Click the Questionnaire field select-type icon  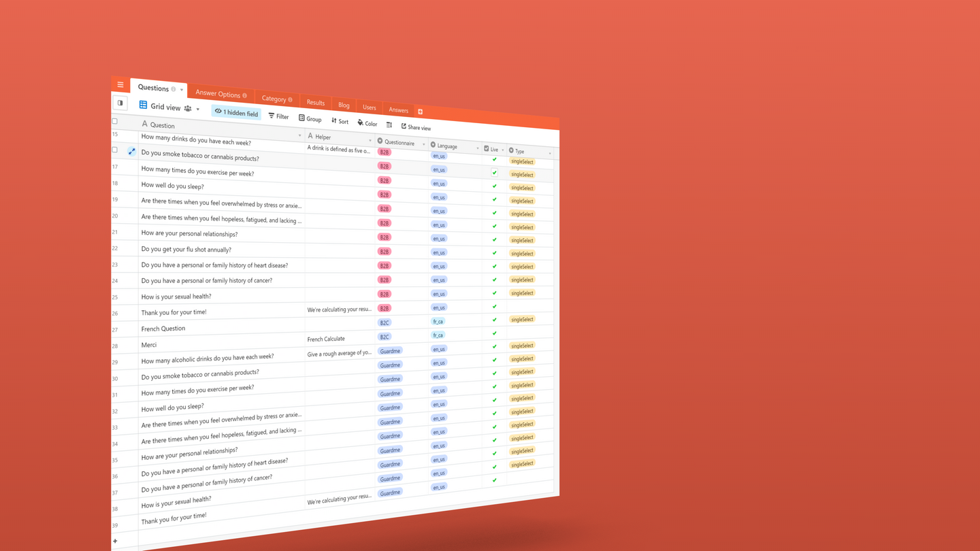tap(380, 141)
